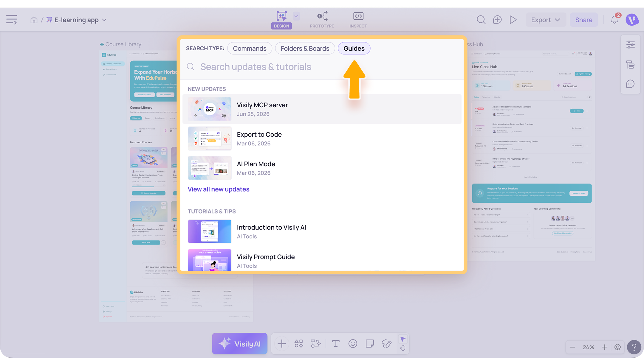Focus the Search updates & tutorials field
The image size is (644, 358).
click(x=322, y=67)
